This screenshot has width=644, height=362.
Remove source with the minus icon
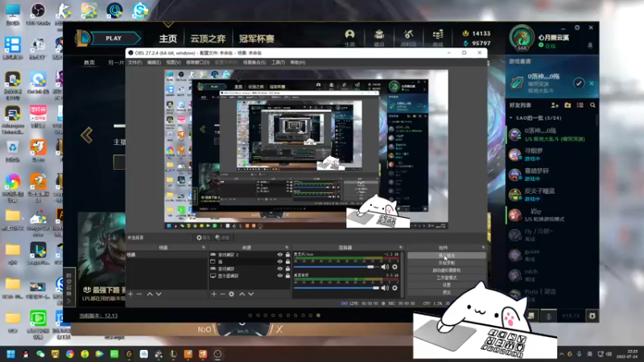[x=222, y=294]
